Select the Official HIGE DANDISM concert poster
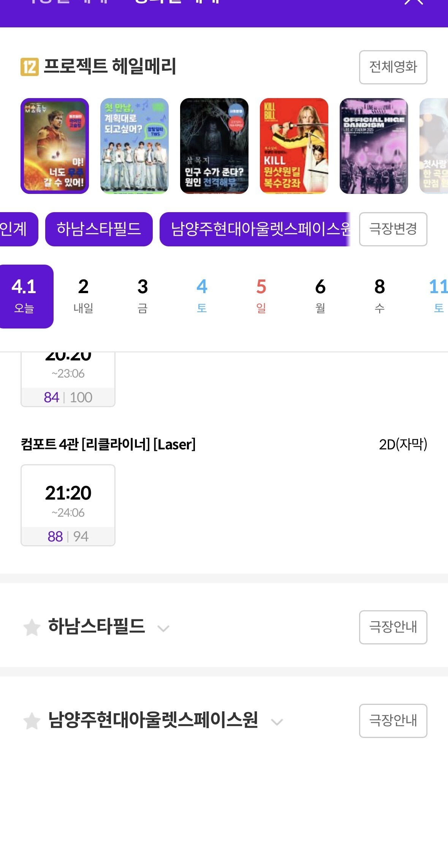The height and width of the screenshot is (868, 448). click(374, 146)
